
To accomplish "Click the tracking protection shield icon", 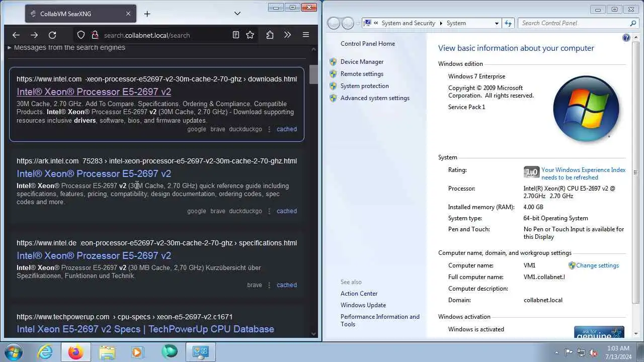I will coord(81,35).
